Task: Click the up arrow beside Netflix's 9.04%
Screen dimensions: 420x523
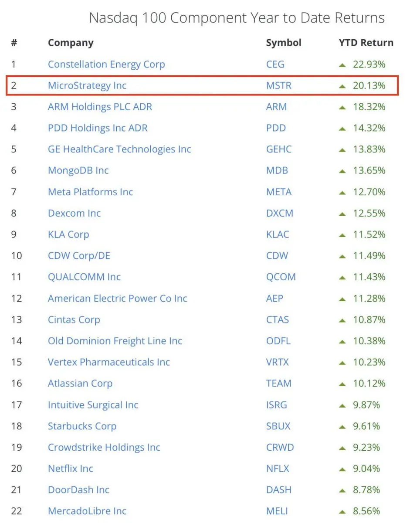Action: [x=342, y=469]
